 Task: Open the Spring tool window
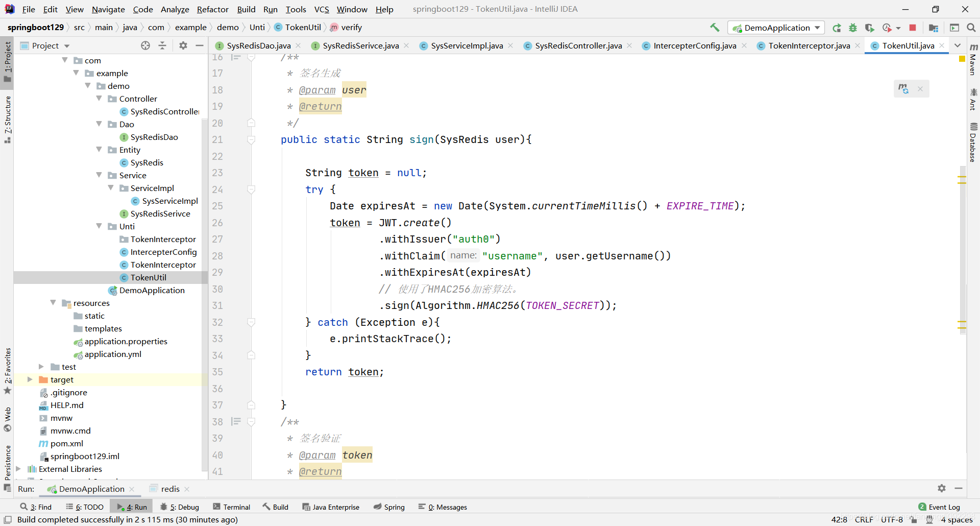tap(389, 507)
